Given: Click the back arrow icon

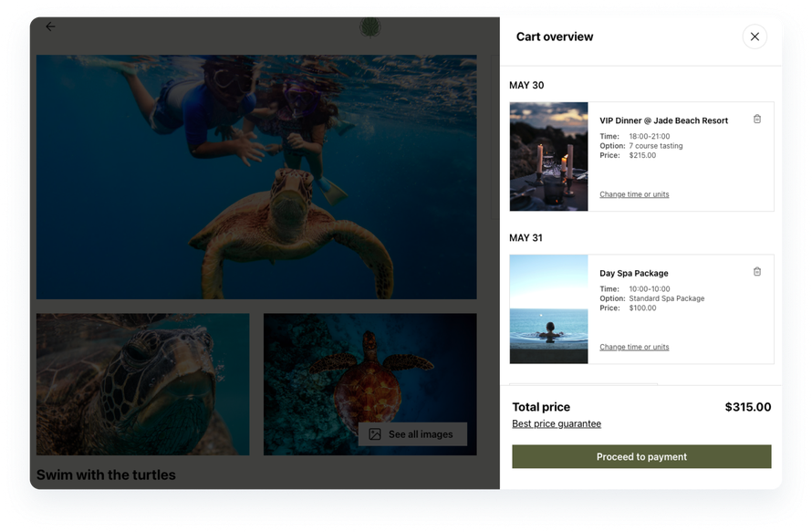Looking at the screenshot, I should pyautogui.click(x=50, y=26).
